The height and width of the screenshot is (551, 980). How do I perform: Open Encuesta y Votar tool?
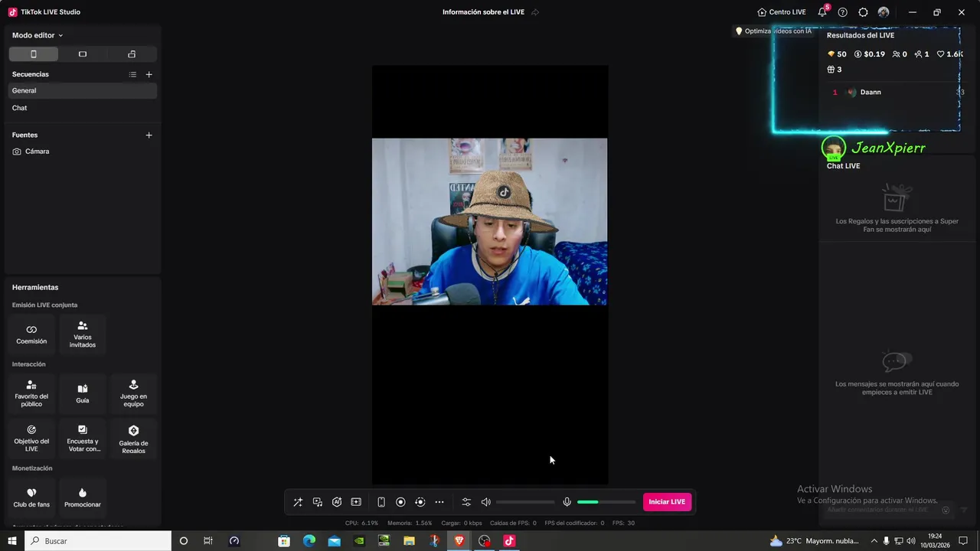[83, 439]
